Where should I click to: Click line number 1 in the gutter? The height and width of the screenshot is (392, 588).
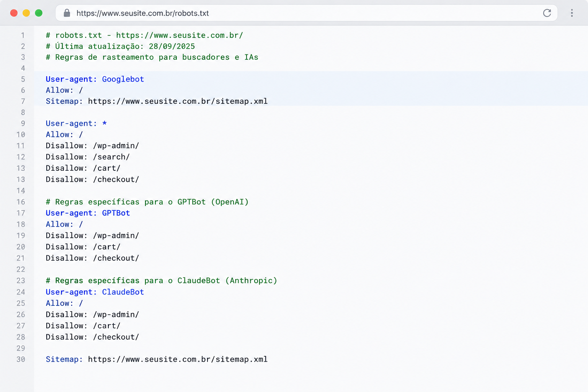click(x=23, y=35)
